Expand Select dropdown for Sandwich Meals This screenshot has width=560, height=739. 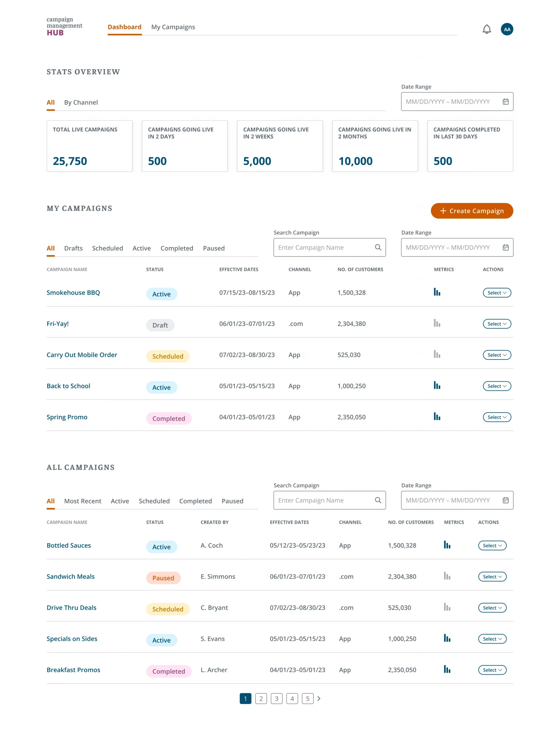(x=492, y=576)
